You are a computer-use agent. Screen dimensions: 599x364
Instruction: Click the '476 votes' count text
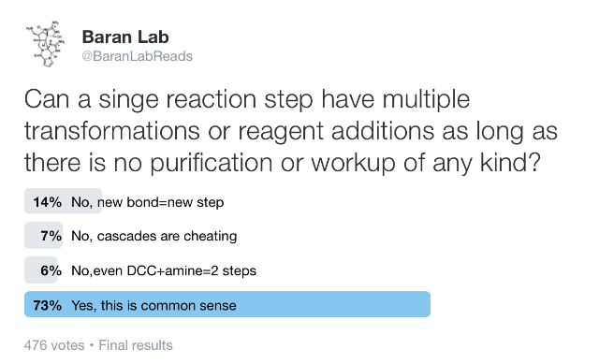point(54,345)
